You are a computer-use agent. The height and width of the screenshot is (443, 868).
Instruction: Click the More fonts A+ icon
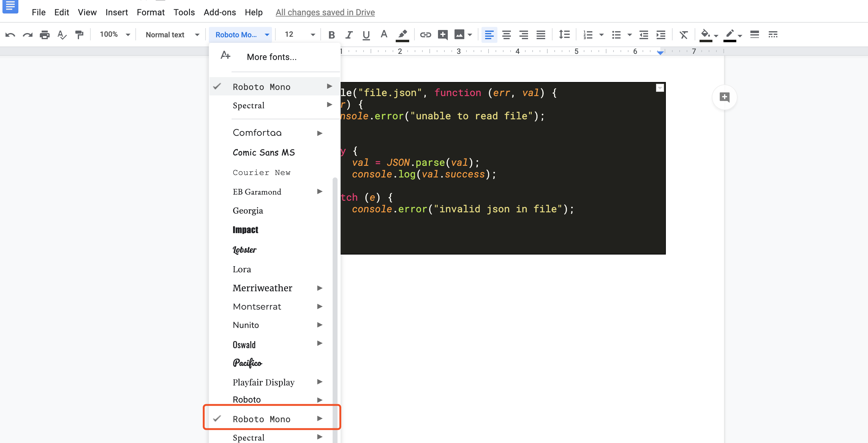click(225, 55)
